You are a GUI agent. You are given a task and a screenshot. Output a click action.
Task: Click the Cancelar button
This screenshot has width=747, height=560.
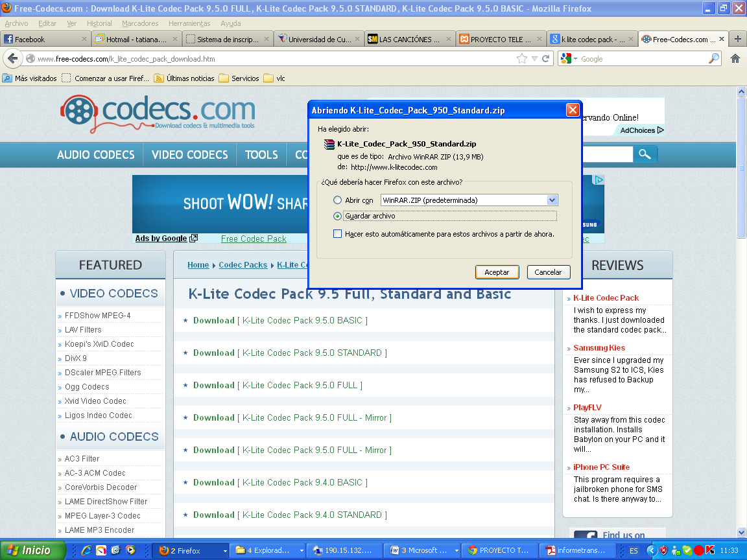548,272
